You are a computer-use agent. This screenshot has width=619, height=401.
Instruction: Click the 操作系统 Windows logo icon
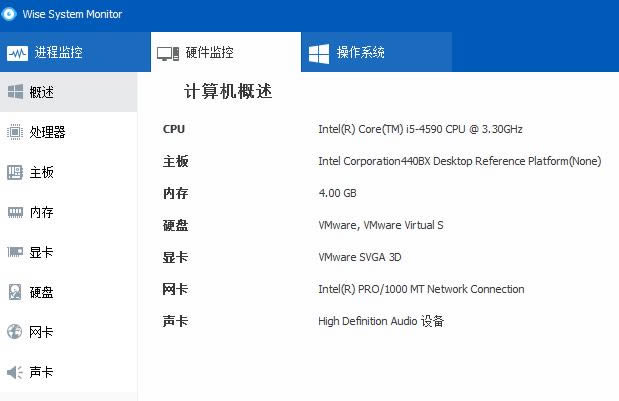(x=319, y=53)
